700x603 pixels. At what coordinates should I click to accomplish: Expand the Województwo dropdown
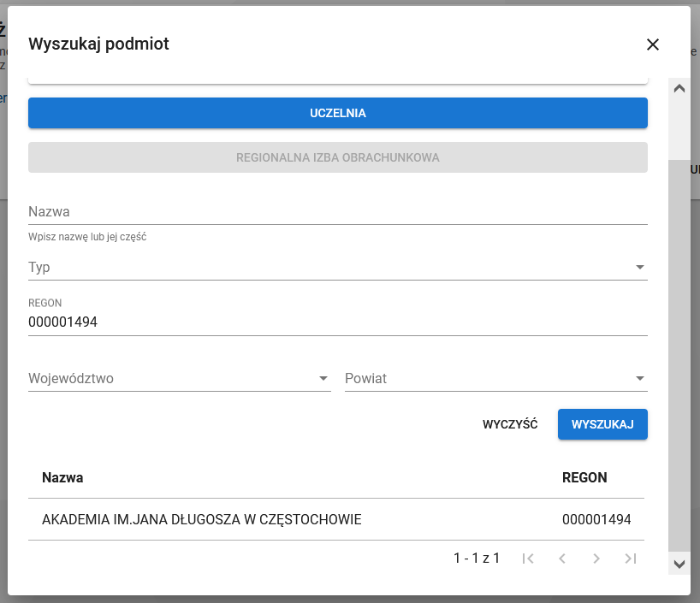click(323, 377)
